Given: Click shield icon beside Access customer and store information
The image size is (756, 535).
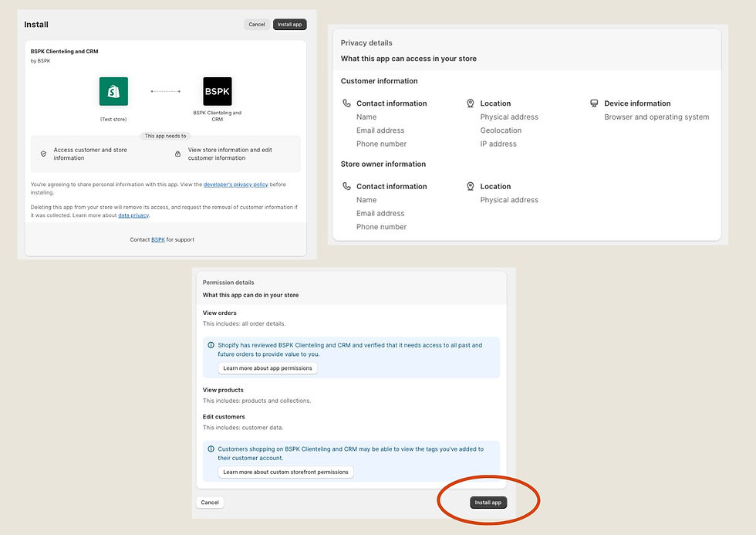Looking at the screenshot, I should pos(43,154).
